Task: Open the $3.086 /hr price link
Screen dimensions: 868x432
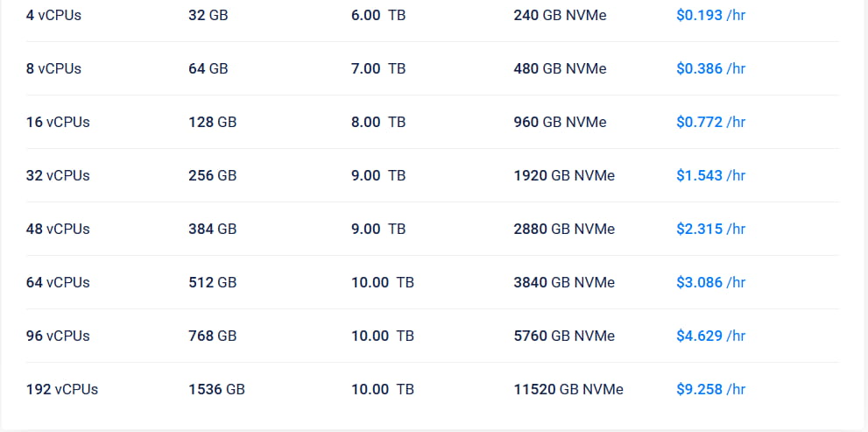Action: point(710,282)
